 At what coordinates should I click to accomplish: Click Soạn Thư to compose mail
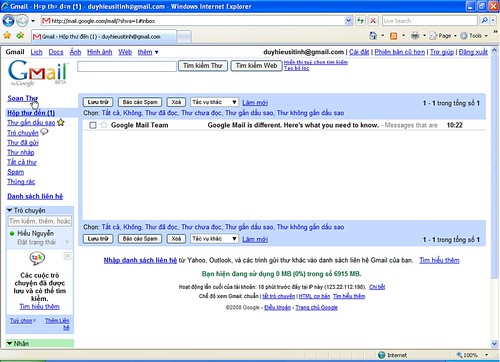(23, 98)
